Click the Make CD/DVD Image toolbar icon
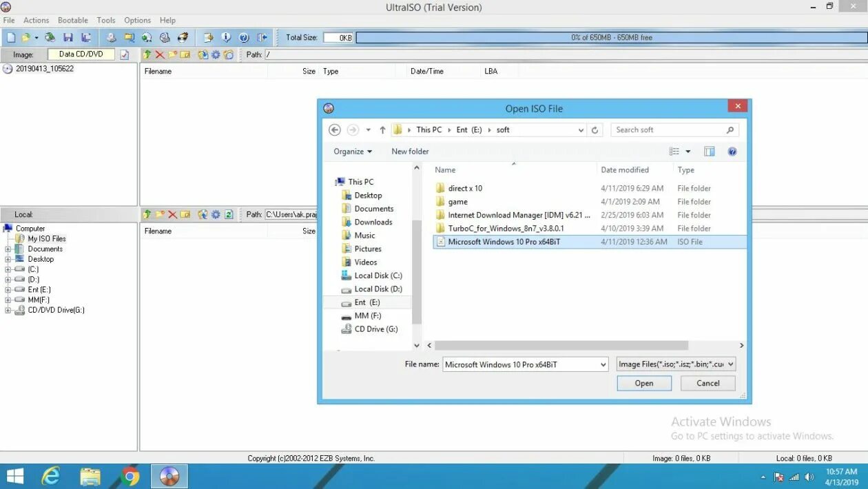 coord(112,37)
